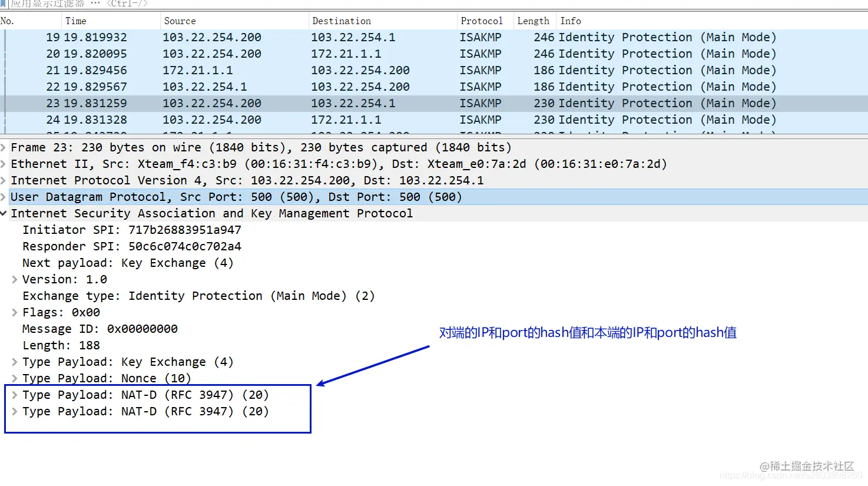Click Info text of packet 19
The height and width of the screenshot is (486, 868).
coord(667,37)
